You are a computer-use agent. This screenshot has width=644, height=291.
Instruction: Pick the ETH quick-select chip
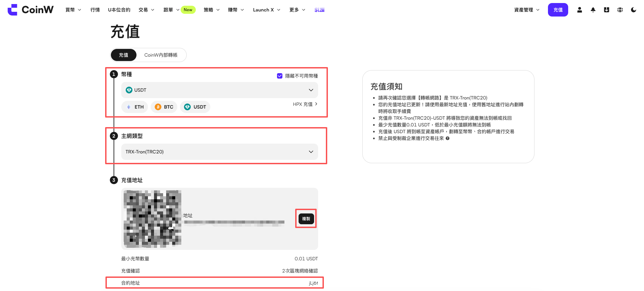[135, 107]
